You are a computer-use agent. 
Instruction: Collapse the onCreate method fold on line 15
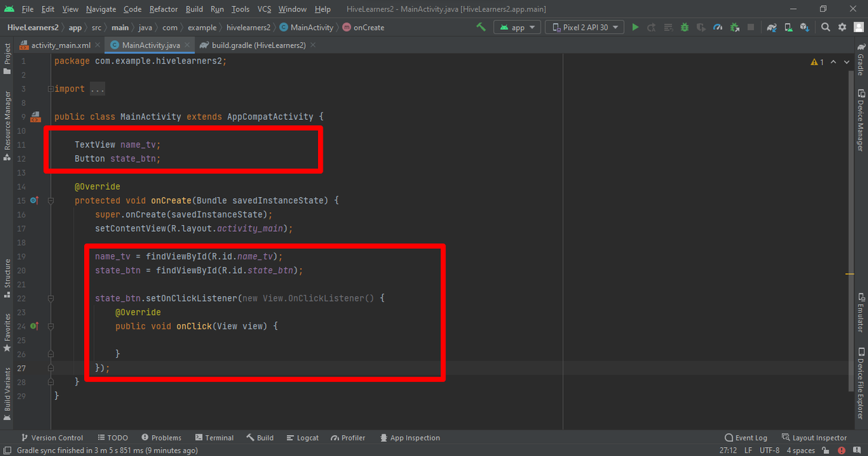(51, 201)
